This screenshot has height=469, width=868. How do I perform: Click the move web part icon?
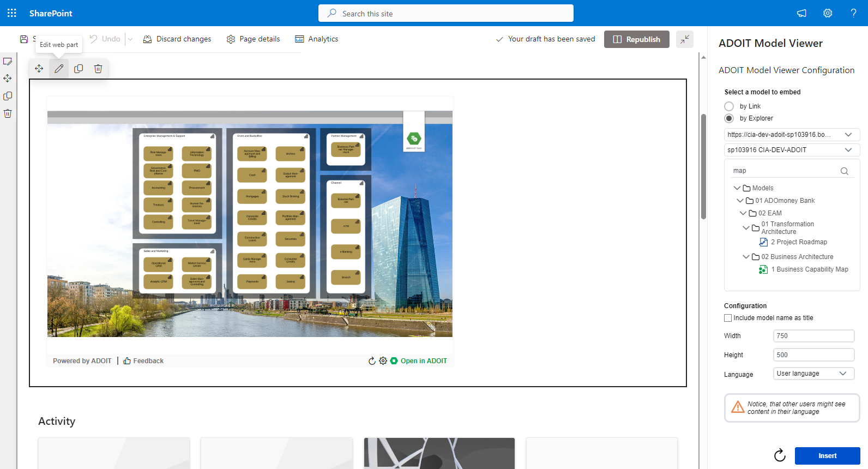click(x=39, y=69)
